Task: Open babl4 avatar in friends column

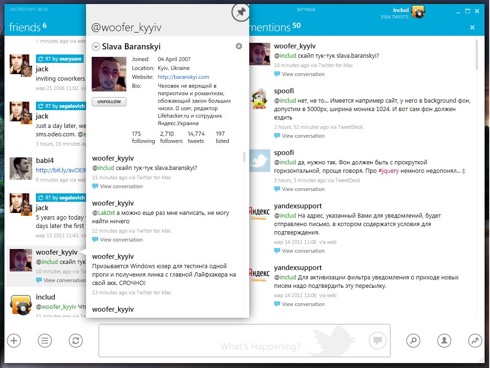Action: pos(20,168)
